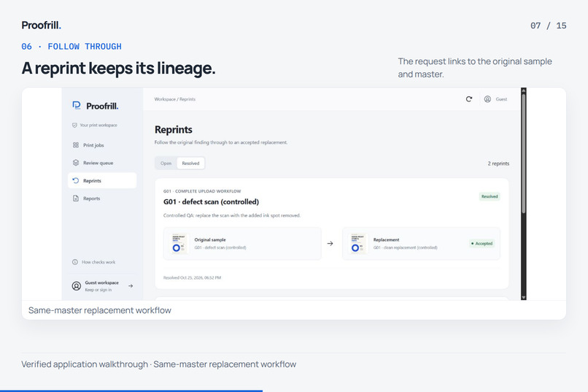
Task: Click the shield icon beside Your print workspace
Action: [x=74, y=126]
